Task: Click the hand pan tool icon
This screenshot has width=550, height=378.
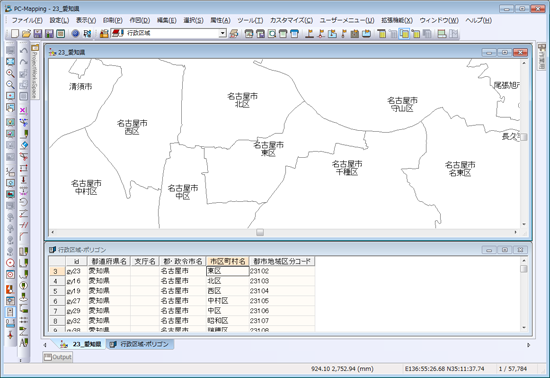Action: [10, 108]
